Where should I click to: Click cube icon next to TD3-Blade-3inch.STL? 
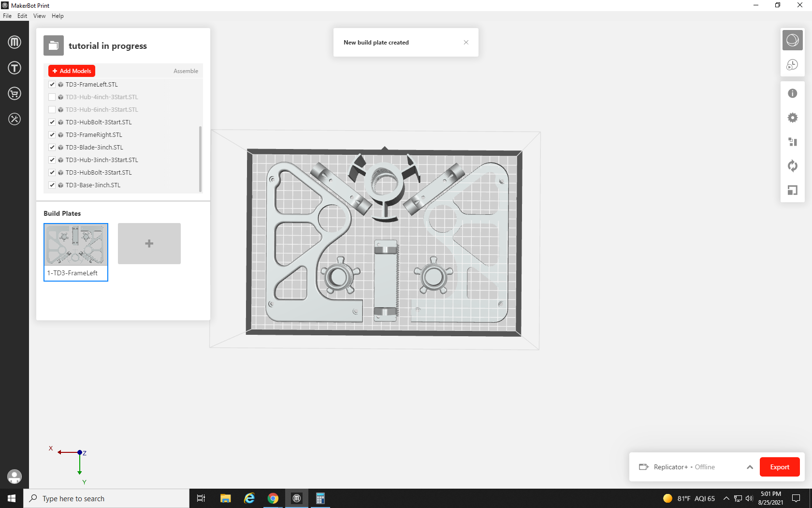60,148
